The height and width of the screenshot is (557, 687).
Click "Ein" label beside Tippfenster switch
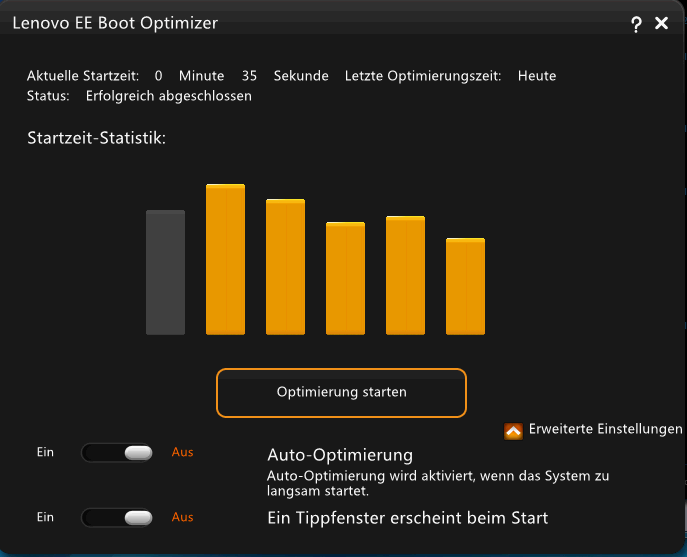click(x=45, y=517)
